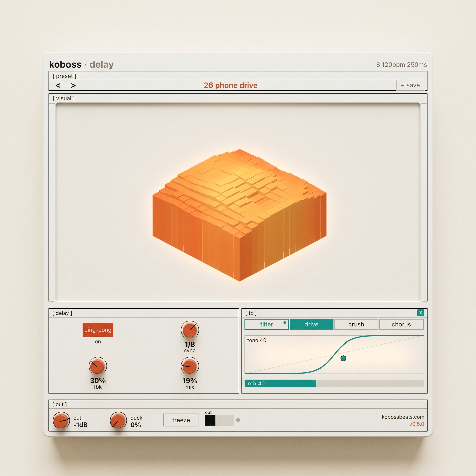476x476 pixels.
Task: Click the teal drive curve control point
Action: (343, 358)
